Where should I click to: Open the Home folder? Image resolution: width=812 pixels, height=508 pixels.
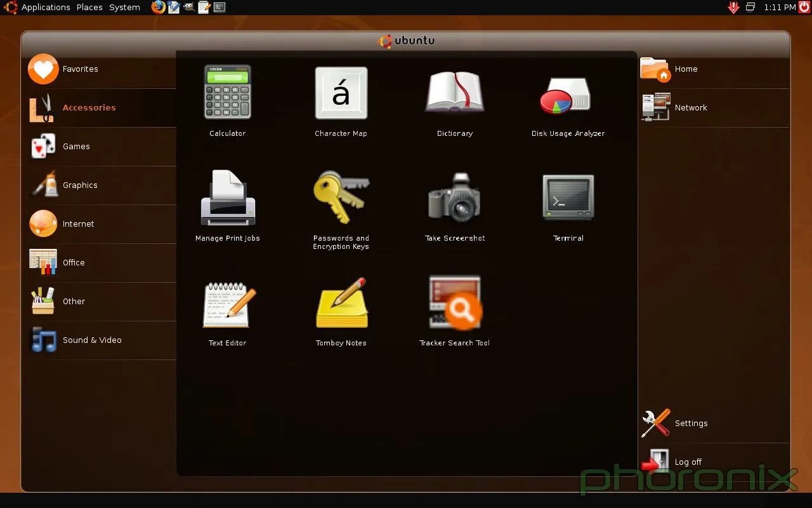click(714, 69)
